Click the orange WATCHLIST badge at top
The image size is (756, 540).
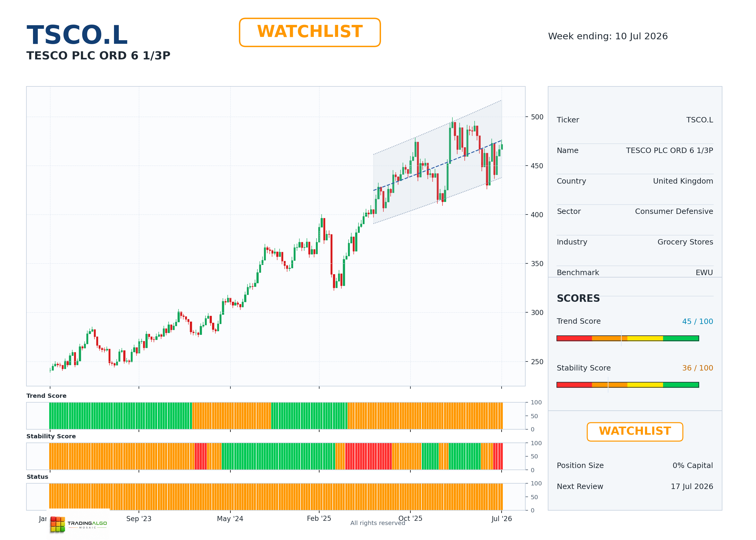point(310,32)
